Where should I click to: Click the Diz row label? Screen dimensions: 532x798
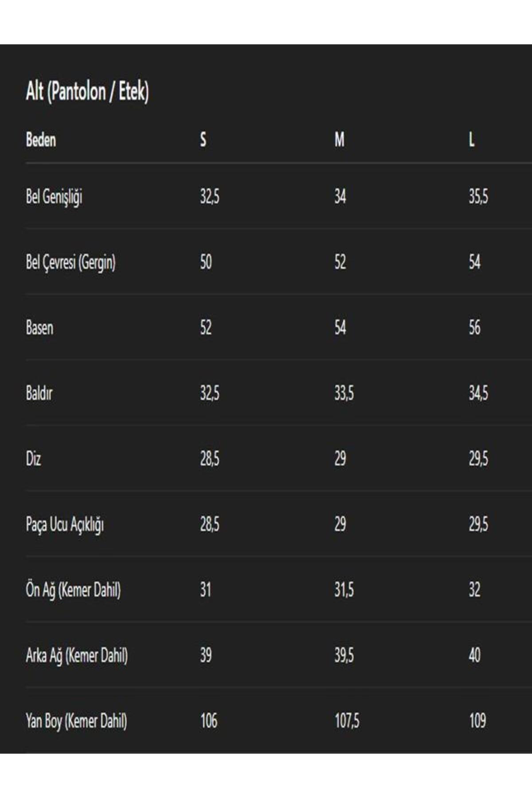(33, 459)
